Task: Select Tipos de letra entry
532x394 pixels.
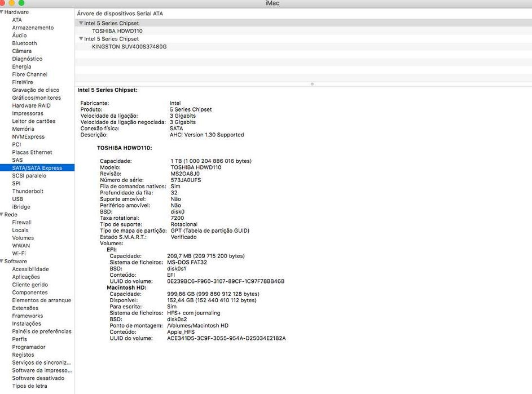Action: (x=29, y=386)
